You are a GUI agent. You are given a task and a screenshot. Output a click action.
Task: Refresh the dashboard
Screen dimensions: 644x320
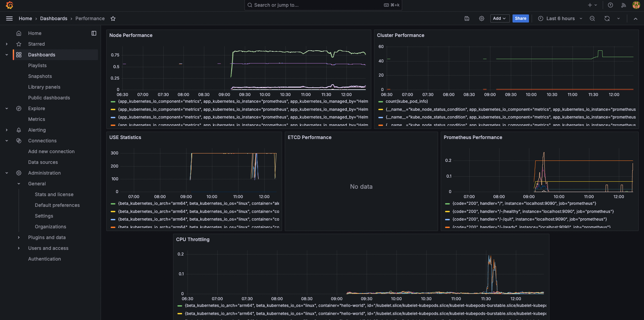click(x=607, y=18)
